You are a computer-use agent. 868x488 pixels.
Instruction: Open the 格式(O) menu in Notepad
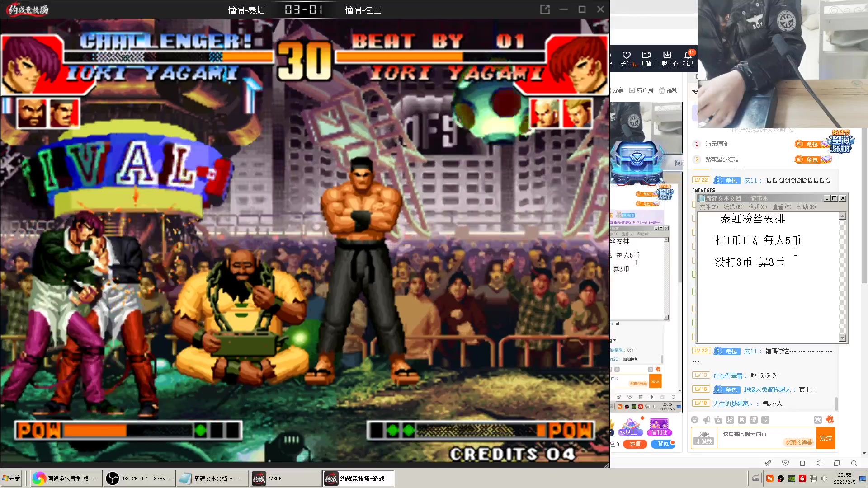pyautogui.click(x=757, y=207)
